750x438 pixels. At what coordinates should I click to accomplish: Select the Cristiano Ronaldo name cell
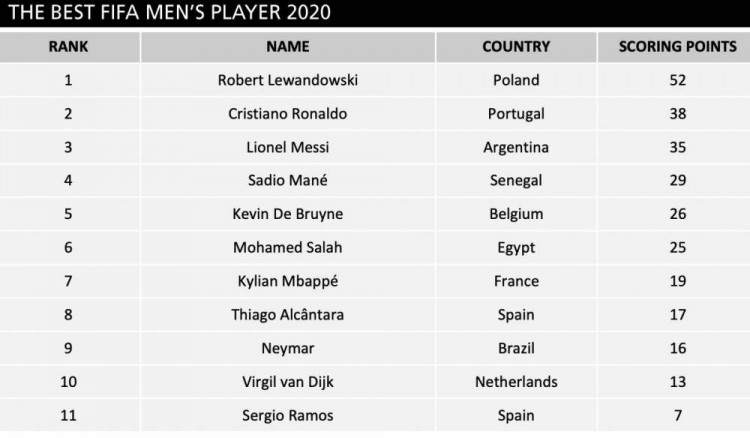click(287, 114)
